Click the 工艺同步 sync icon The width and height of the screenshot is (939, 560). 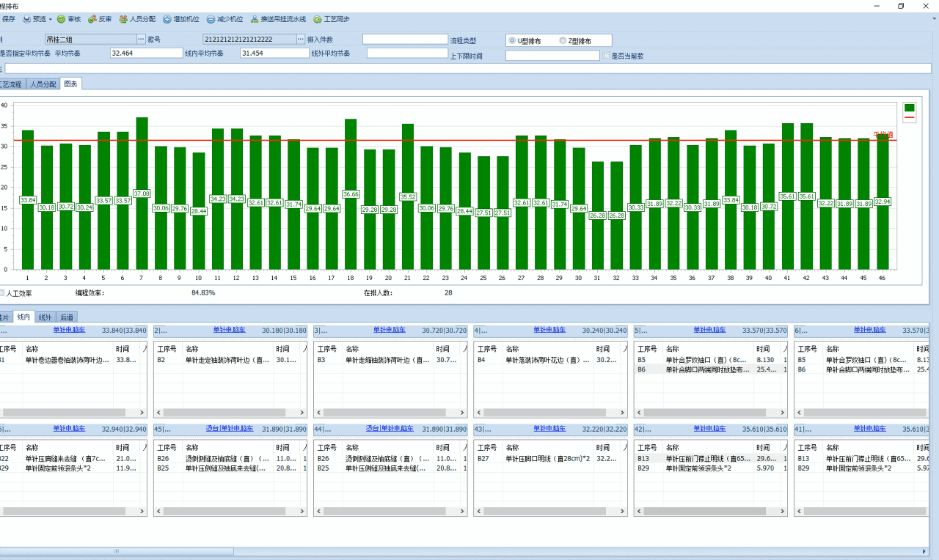click(x=318, y=19)
